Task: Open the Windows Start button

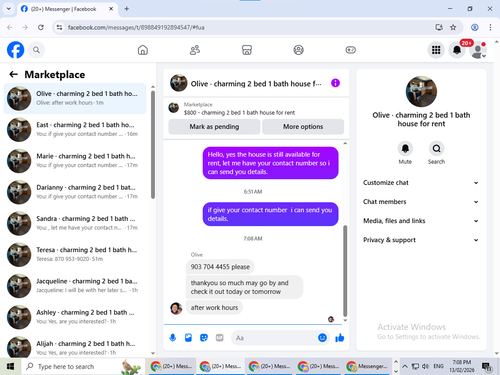Action: 10,366
